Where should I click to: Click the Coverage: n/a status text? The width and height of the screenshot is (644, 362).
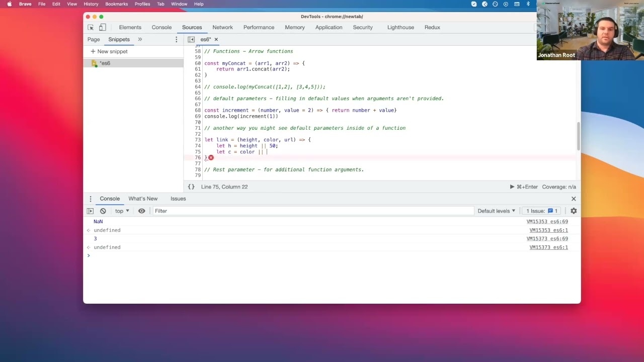click(x=559, y=187)
